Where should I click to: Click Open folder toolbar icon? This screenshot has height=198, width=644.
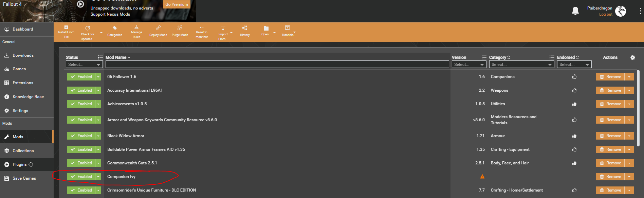pos(266,28)
